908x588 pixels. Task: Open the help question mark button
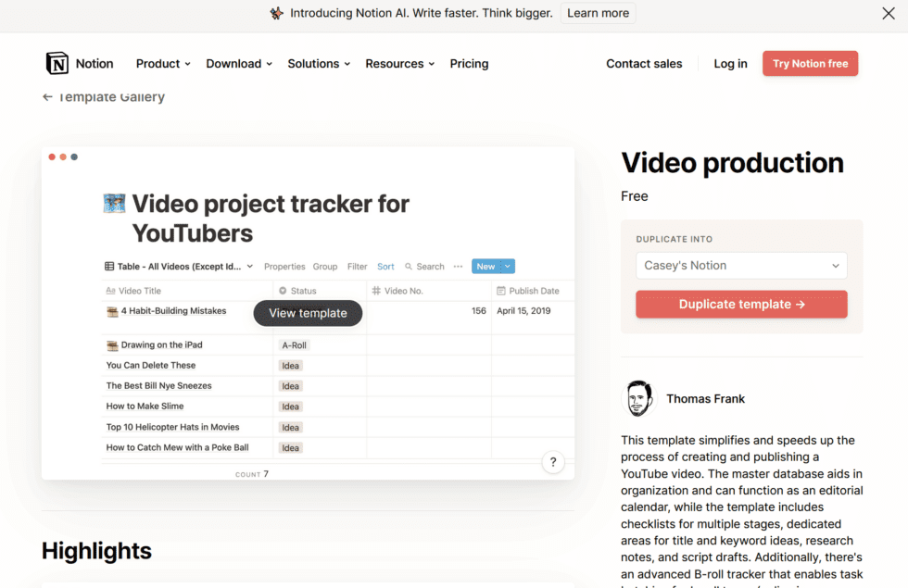point(553,462)
